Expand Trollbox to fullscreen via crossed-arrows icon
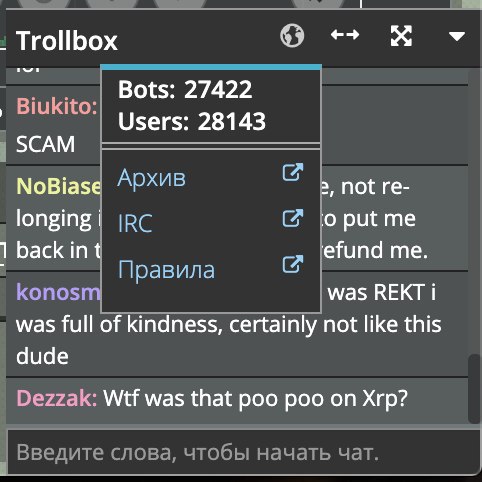482x482 pixels. [401, 36]
